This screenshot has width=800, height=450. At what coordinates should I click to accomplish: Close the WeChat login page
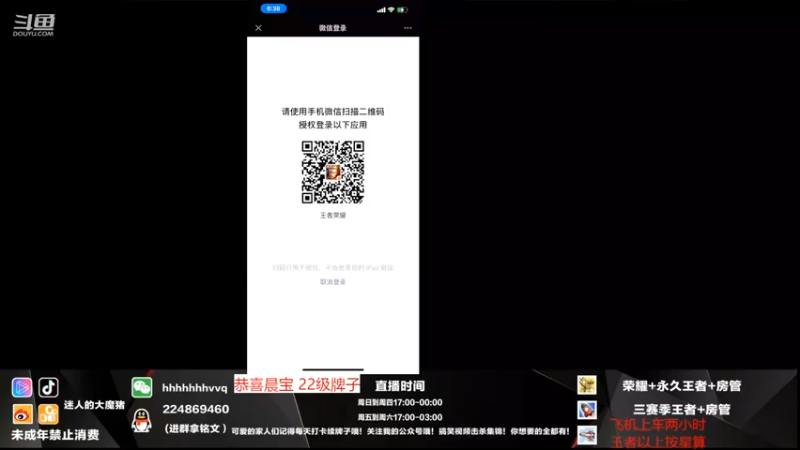point(258,28)
